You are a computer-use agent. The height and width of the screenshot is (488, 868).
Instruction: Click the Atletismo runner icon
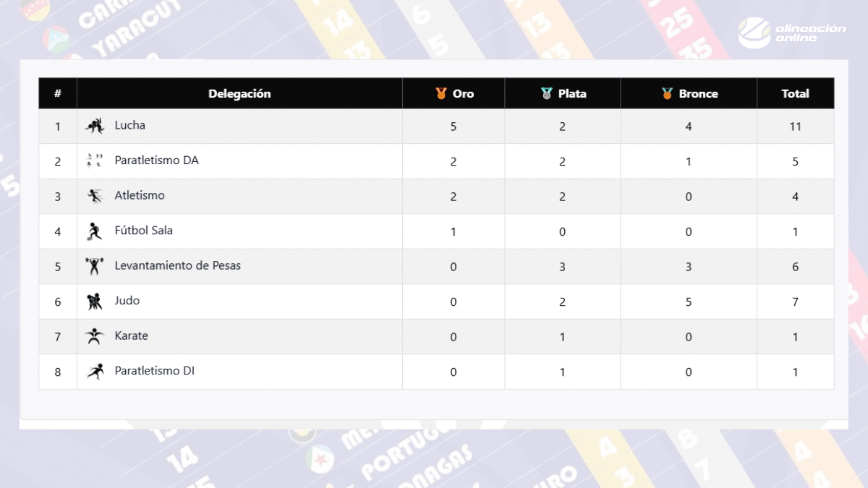click(x=95, y=196)
